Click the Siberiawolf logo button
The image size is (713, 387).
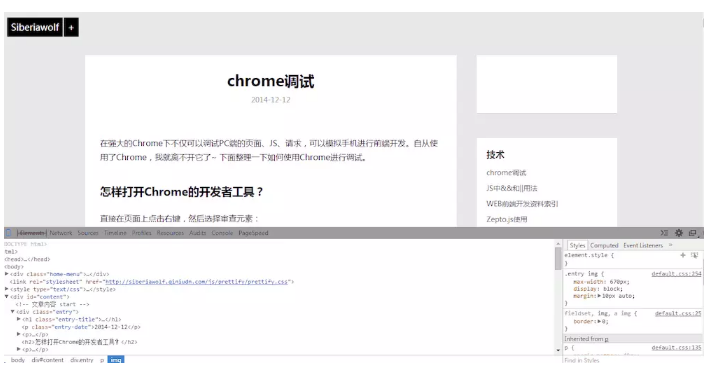point(35,27)
